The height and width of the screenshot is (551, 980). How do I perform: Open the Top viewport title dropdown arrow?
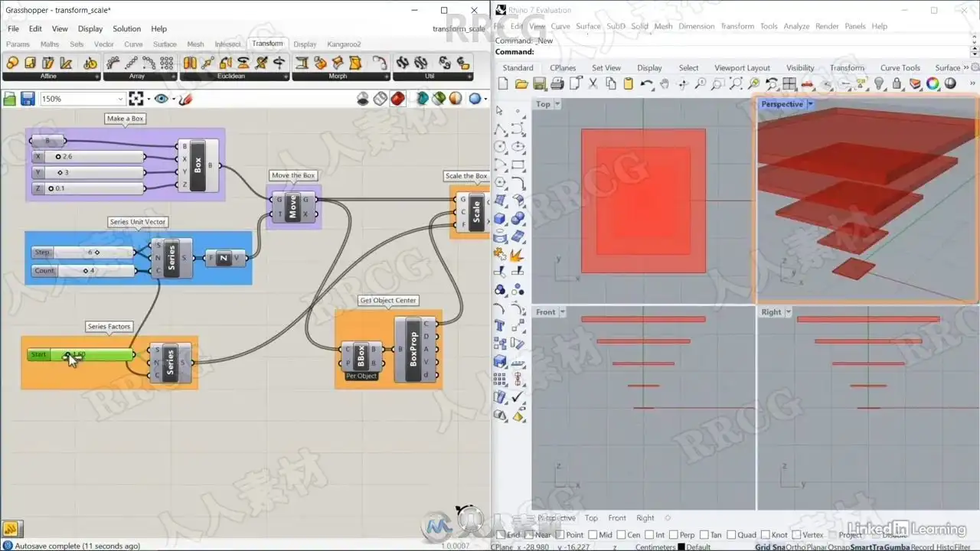coord(557,104)
